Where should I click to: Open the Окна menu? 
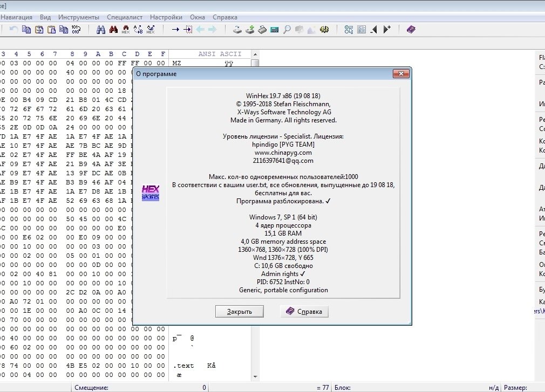point(197,17)
